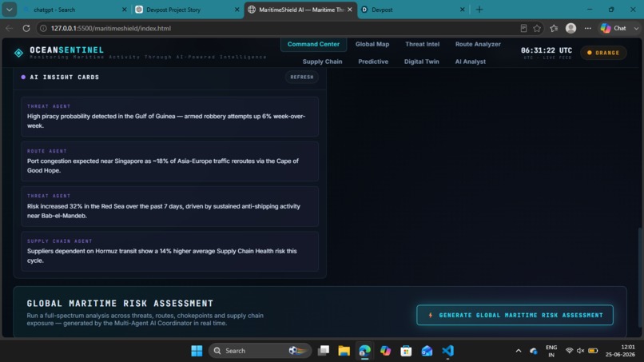This screenshot has height=362, width=644.
Task: Click the Global Maritime Risk Assessment heading
Action: pyautogui.click(x=120, y=304)
